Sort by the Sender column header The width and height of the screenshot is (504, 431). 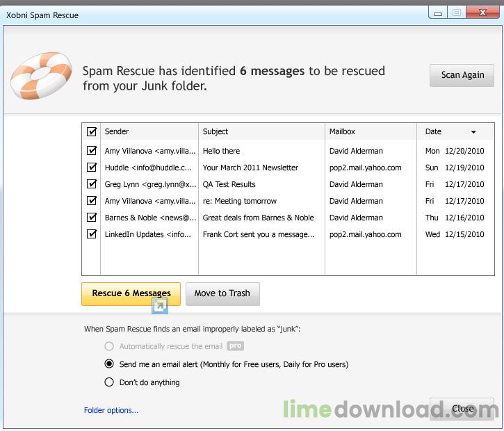coord(149,131)
